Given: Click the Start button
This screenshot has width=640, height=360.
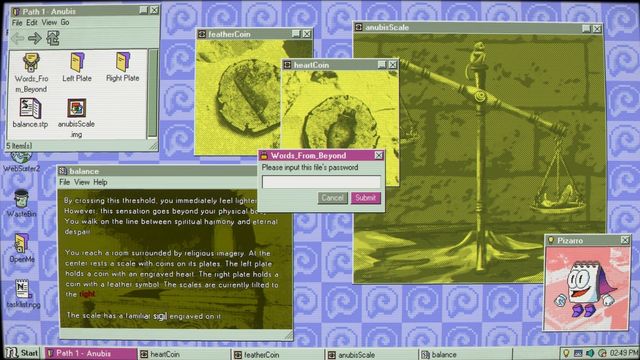Looking at the screenshot, I should click(x=23, y=353).
